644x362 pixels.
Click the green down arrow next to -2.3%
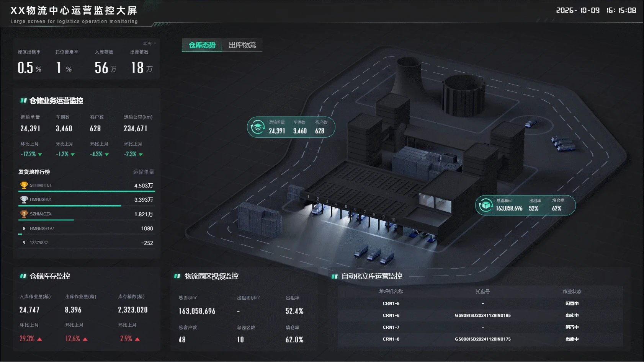tap(141, 155)
